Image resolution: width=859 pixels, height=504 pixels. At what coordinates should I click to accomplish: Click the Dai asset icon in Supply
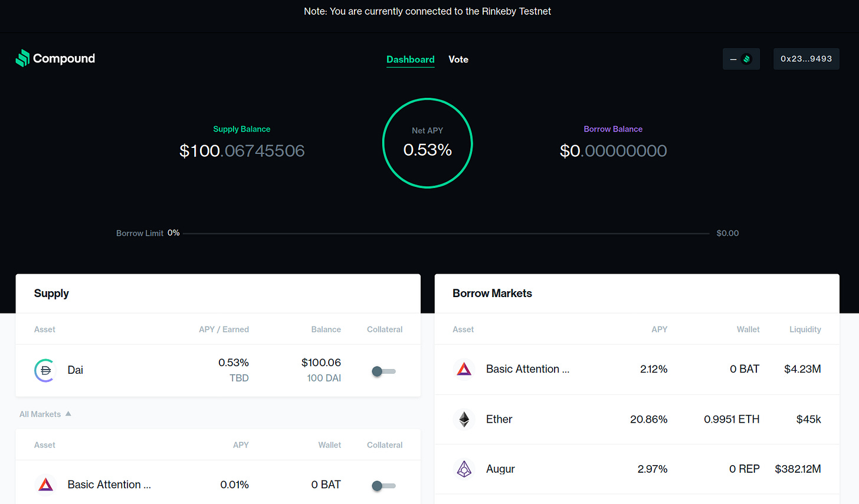tap(45, 370)
